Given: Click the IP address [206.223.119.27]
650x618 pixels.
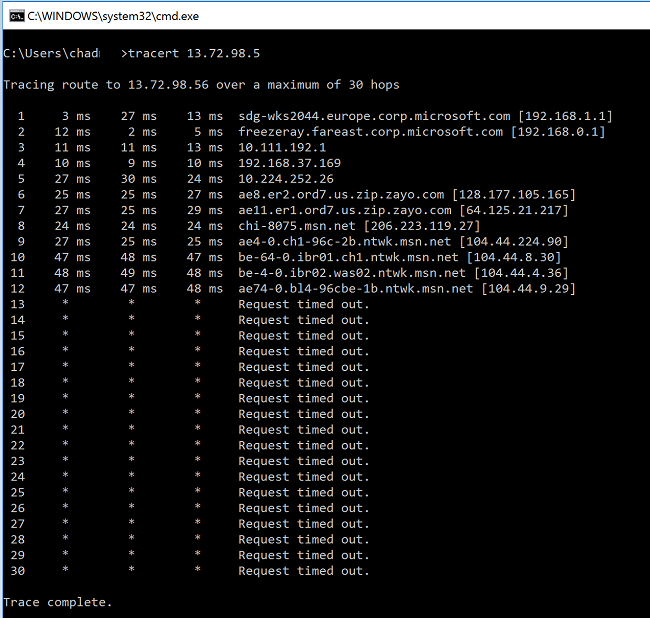Looking at the screenshot, I should point(422,226).
